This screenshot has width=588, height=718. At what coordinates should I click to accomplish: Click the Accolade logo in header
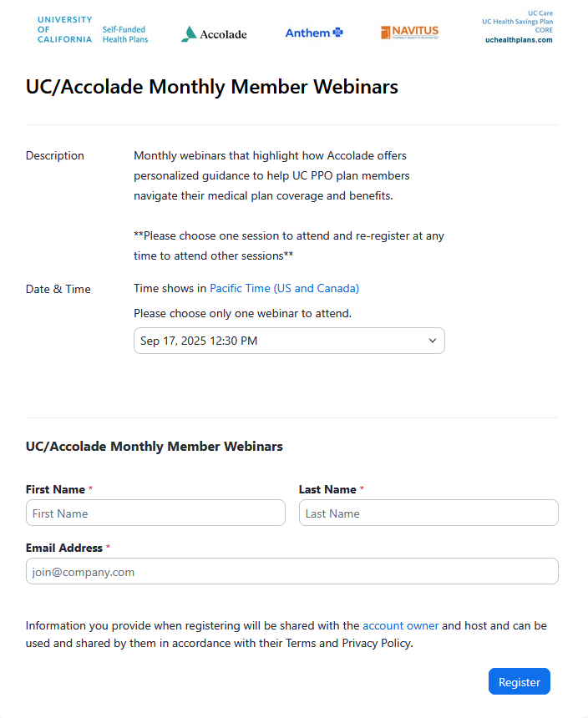tap(214, 34)
